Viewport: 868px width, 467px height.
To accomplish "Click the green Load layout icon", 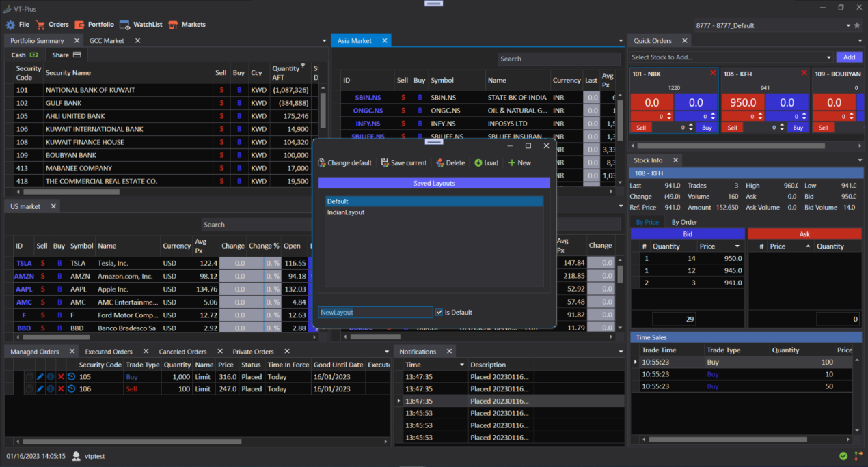I will pos(478,163).
